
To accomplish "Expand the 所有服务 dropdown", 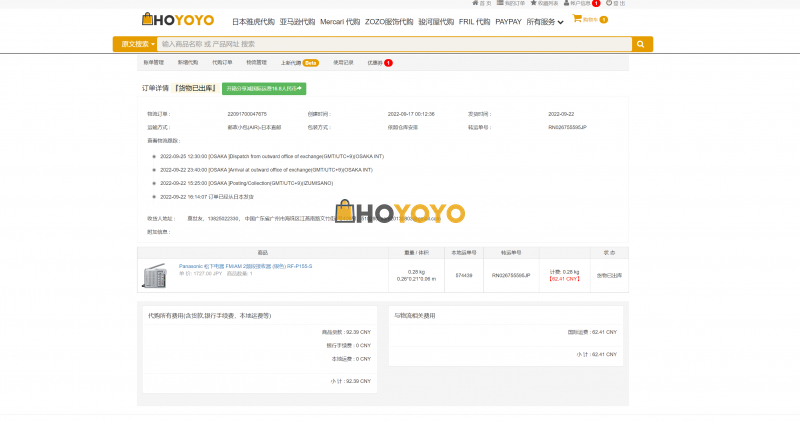I will coord(545,22).
